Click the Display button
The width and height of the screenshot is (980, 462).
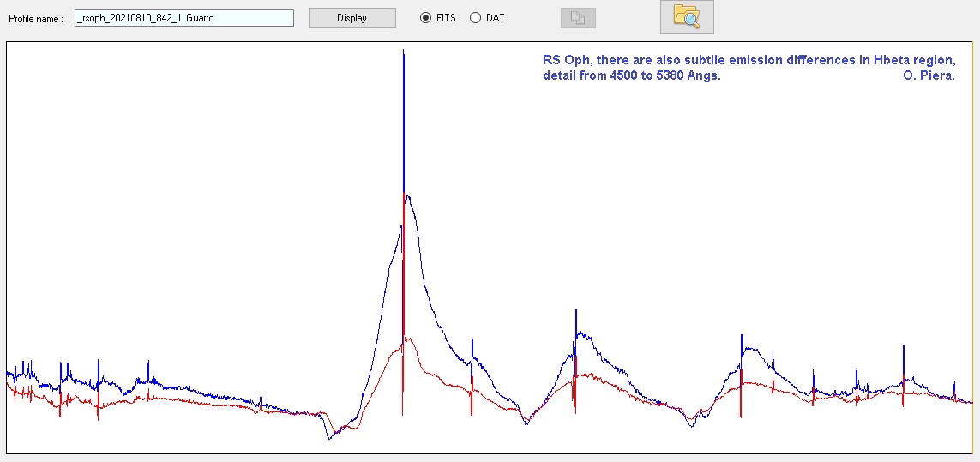pos(352,18)
